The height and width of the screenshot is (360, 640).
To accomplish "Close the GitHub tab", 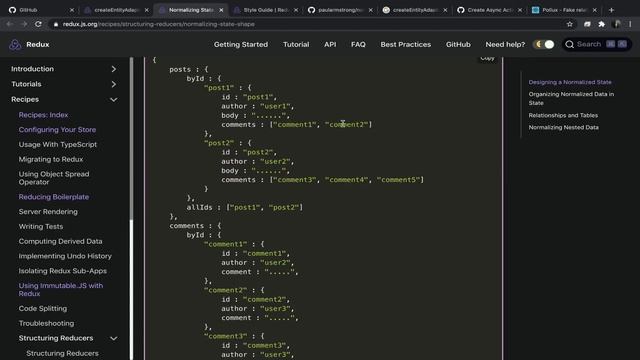I will pyautogui.click(x=72, y=10).
